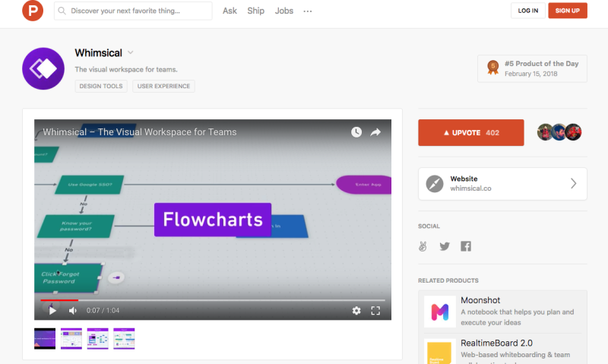Click the Whimsical purple logo

click(43, 68)
